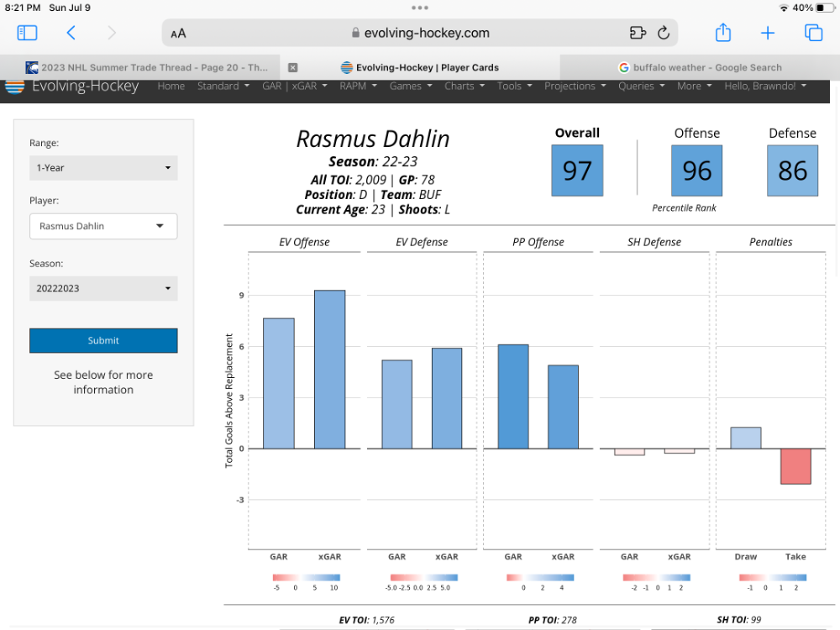
Task: Switch to buffalo weather Google Search tab
Action: 700,67
